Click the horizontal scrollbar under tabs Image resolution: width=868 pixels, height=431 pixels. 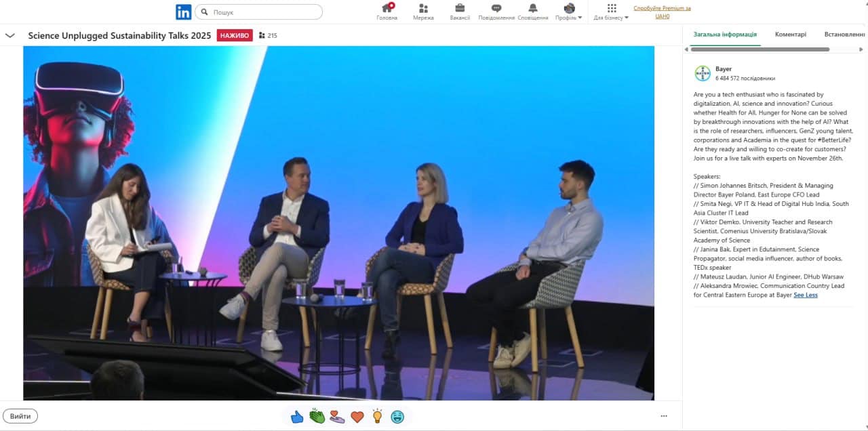pyautogui.click(x=759, y=49)
